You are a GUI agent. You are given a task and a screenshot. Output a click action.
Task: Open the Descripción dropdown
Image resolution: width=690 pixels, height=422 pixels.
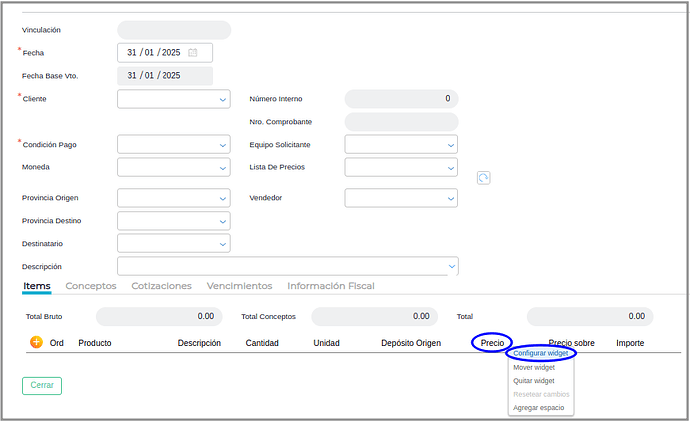click(x=288, y=266)
